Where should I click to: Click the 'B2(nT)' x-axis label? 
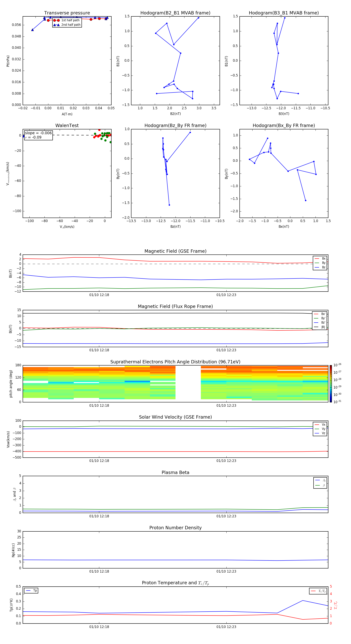(175, 114)
